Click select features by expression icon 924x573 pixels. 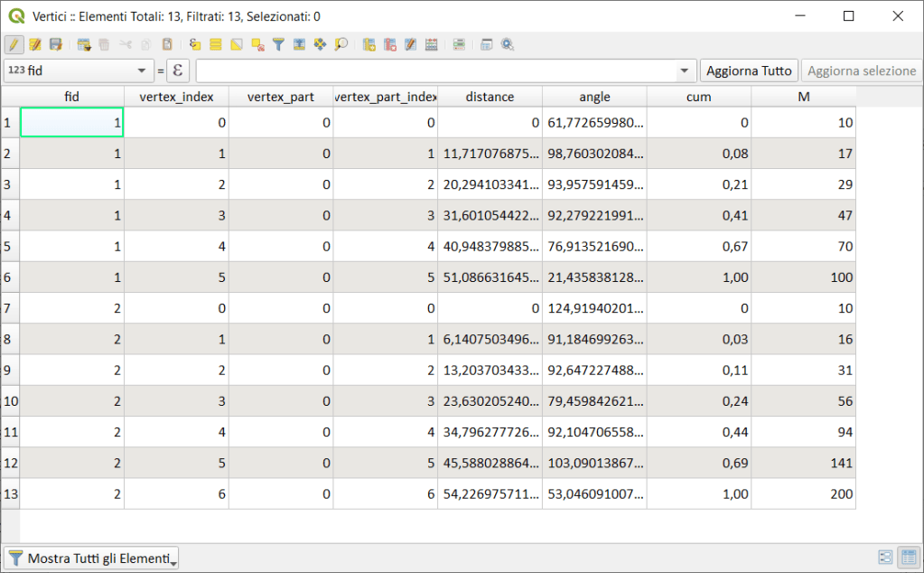coord(194,44)
